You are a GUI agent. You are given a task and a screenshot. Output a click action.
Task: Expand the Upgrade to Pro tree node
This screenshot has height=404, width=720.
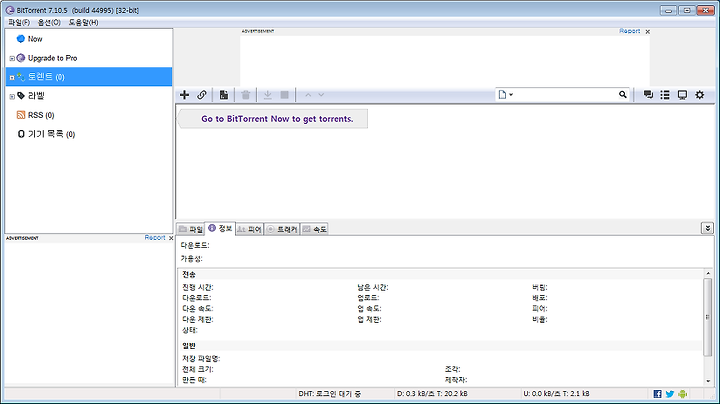tap(12, 58)
